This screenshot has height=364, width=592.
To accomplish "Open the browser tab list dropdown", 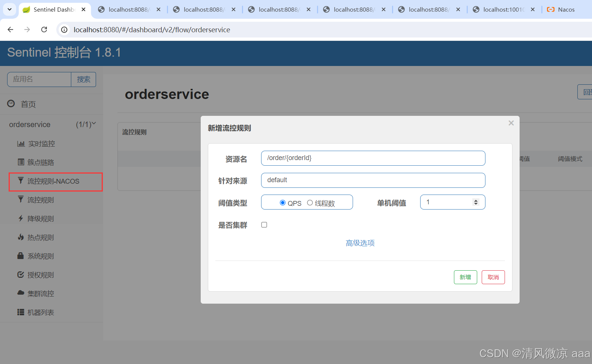I will coord(9,9).
